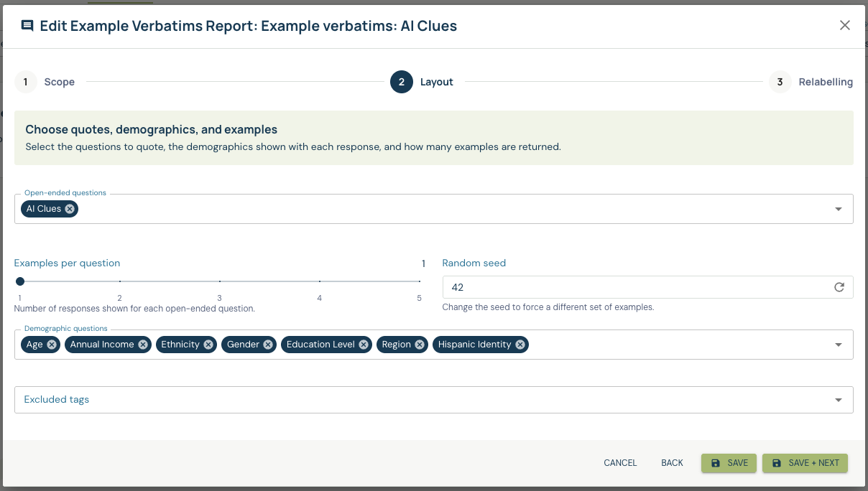Go to step 1 Scope
The width and height of the screenshot is (868, 491).
click(x=45, y=82)
